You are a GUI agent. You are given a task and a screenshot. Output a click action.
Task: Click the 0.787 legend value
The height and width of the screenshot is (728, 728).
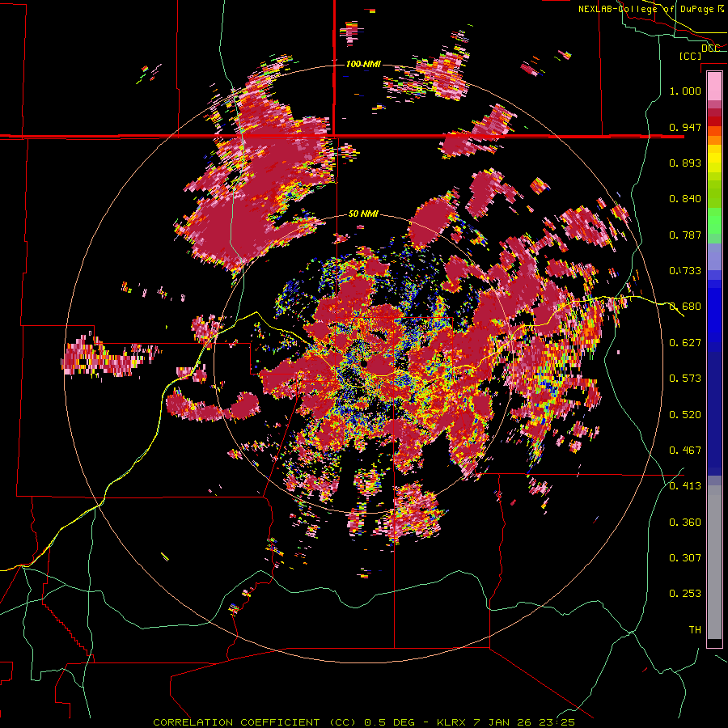[685, 235]
